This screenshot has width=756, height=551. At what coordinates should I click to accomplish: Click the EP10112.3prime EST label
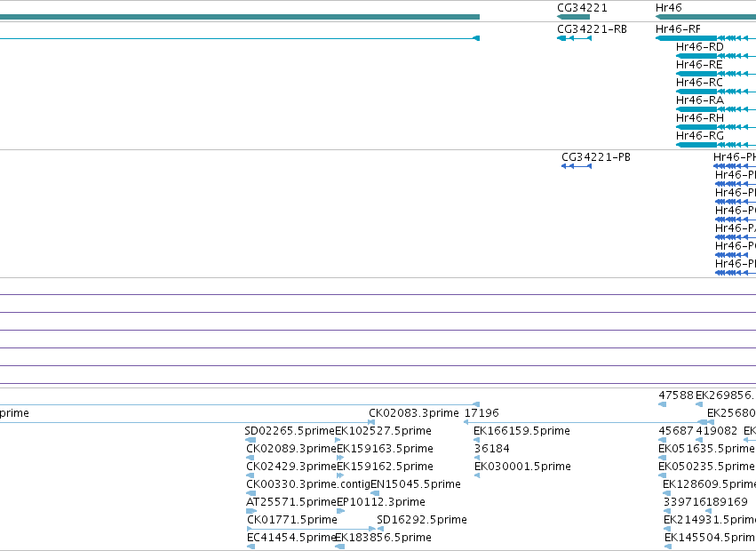click(381, 502)
